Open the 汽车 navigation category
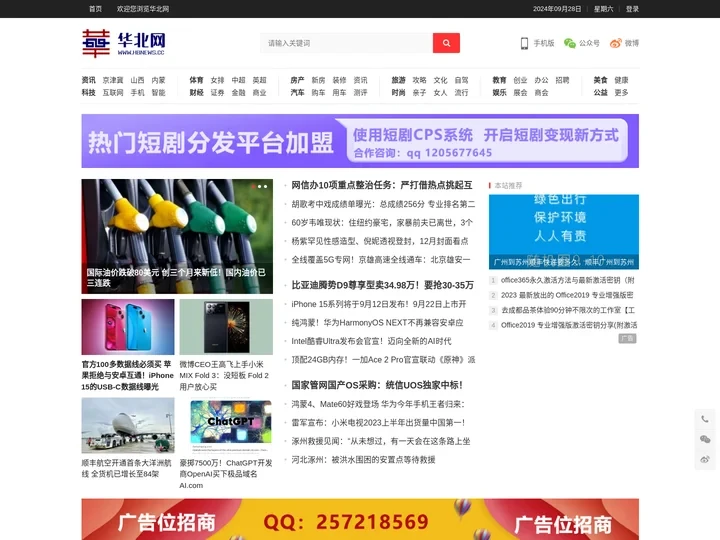 (x=298, y=92)
